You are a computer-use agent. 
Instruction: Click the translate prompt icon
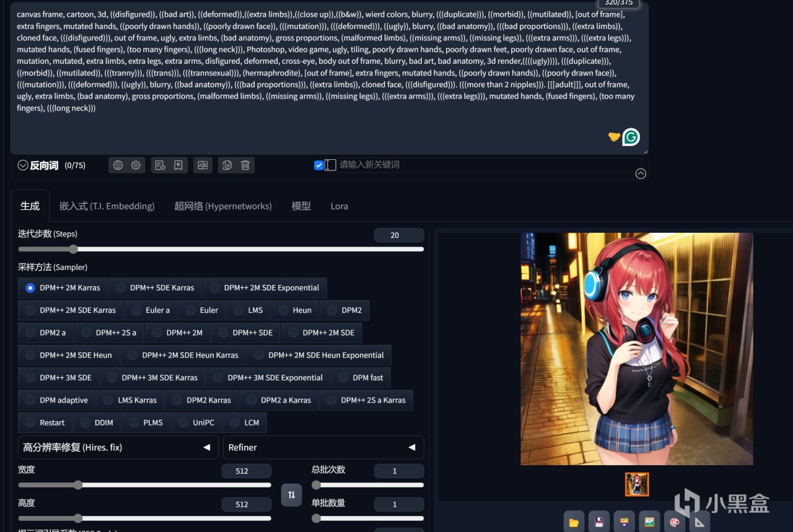202,165
